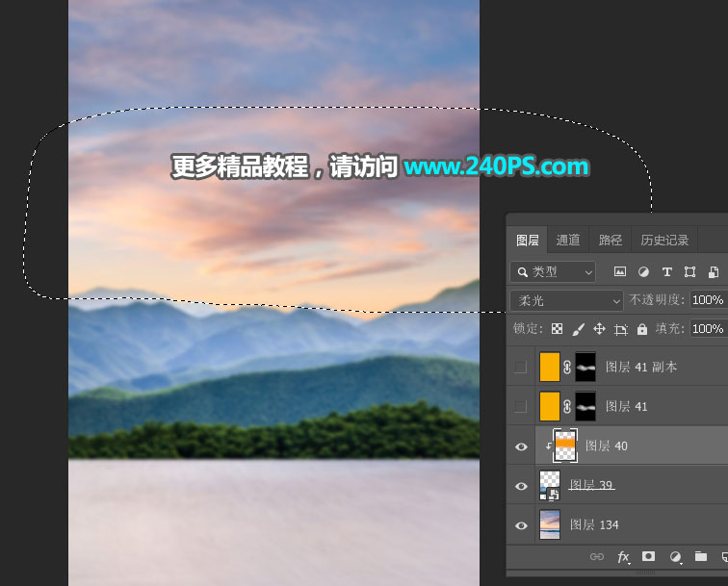The height and width of the screenshot is (586, 728).
Task: Click the 不透明度 100% field
Action: click(x=709, y=300)
